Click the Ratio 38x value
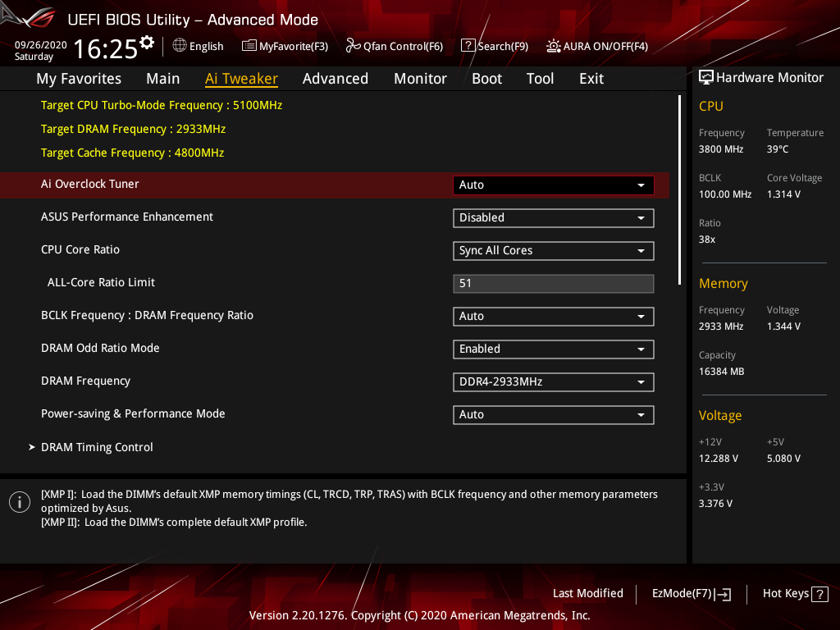840x630 pixels. pyautogui.click(x=707, y=240)
